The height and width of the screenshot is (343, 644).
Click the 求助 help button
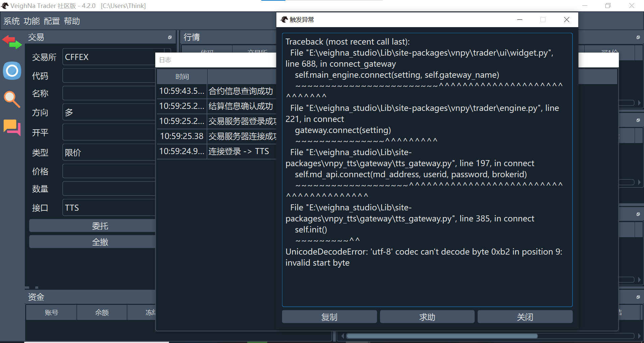click(x=427, y=317)
